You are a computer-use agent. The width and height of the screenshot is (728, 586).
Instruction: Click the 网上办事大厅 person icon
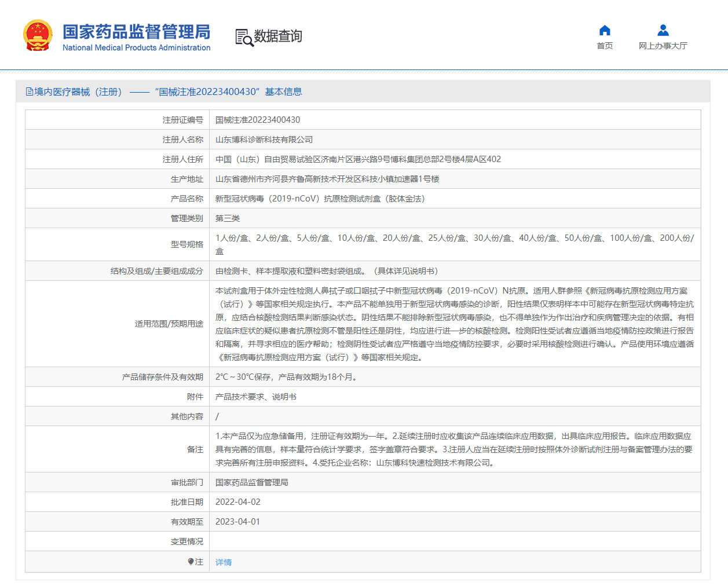tap(663, 30)
